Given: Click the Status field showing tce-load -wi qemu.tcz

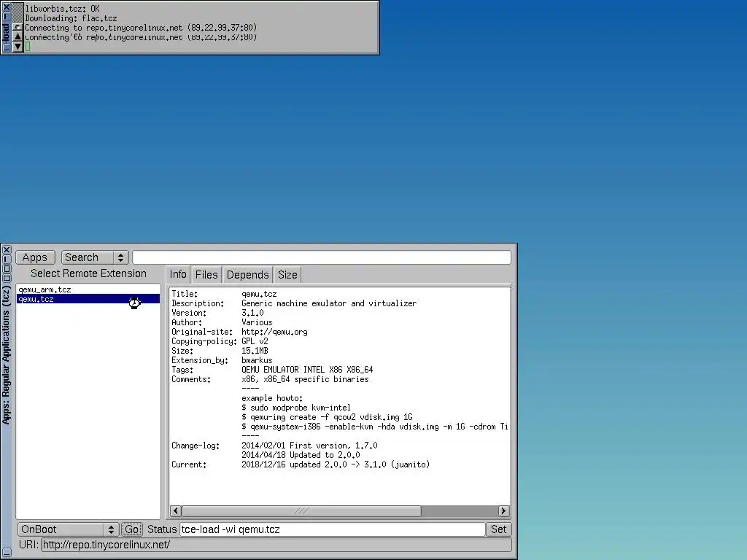Looking at the screenshot, I should coord(332,529).
